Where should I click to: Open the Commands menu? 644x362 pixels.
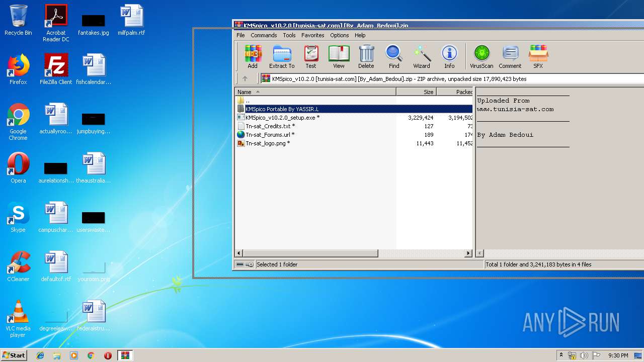click(264, 35)
